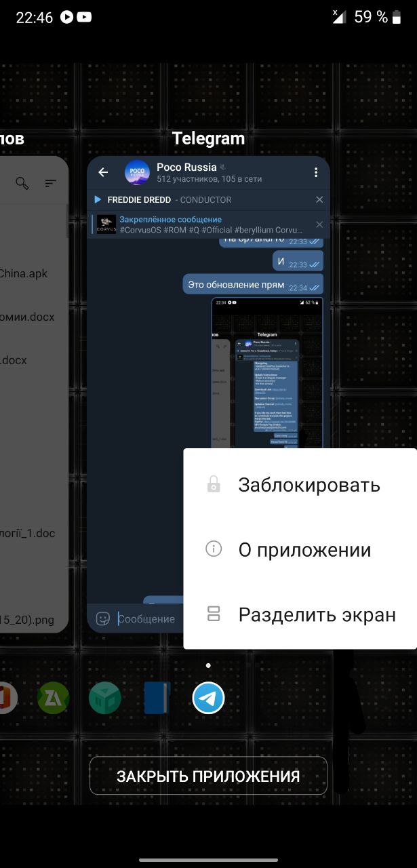The height and width of the screenshot is (868, 417).
Task: Dismiss the pinned message banner
Action: point(319,224)
